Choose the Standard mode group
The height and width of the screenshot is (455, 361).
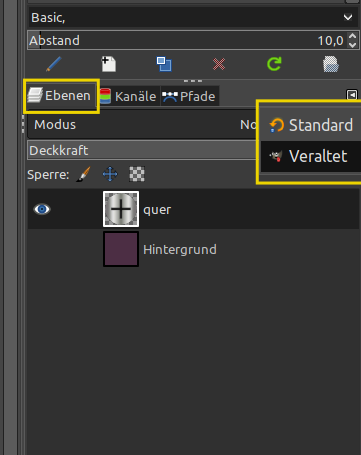(x=311, y=125)
